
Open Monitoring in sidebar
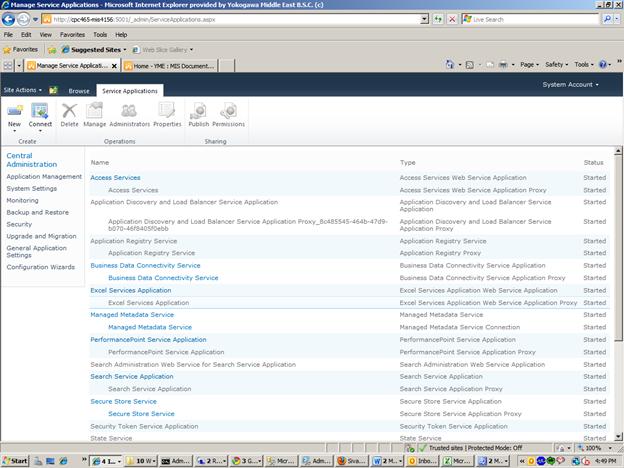coord(22,200)
